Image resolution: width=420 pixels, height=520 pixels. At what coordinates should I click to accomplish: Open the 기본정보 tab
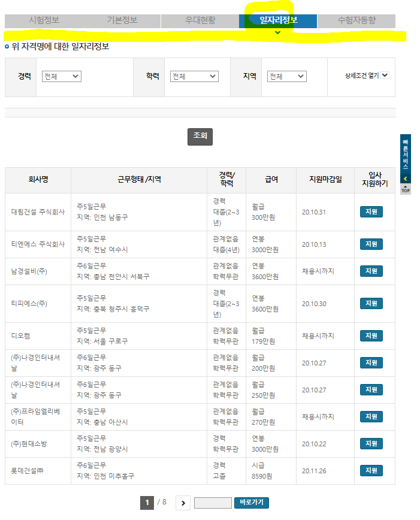click(122, 20)
